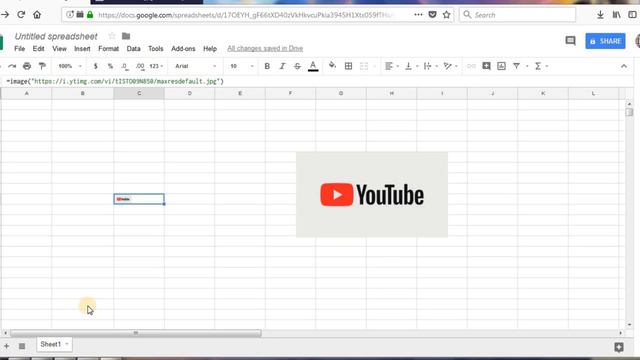Open all sheets list icon
The width and height of the screenshot is (640, 360).
pyautogui.click(x=22, y=346)
